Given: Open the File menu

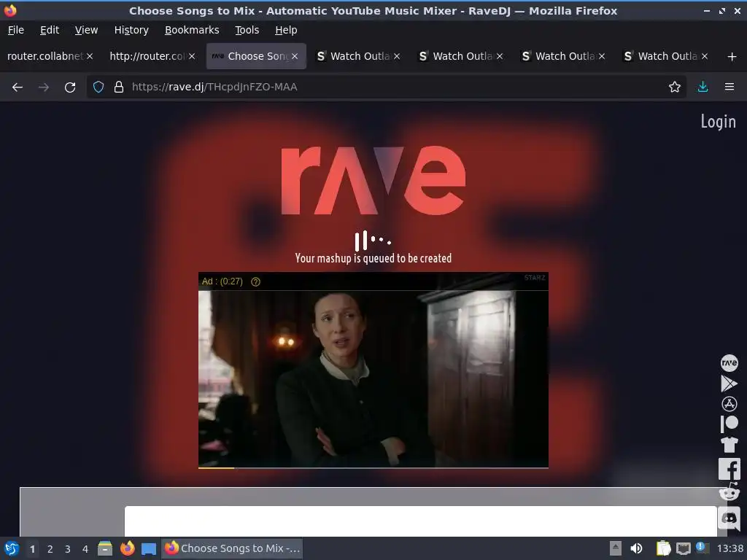Looking at the screenshot, I should click(x=16, y=30).
